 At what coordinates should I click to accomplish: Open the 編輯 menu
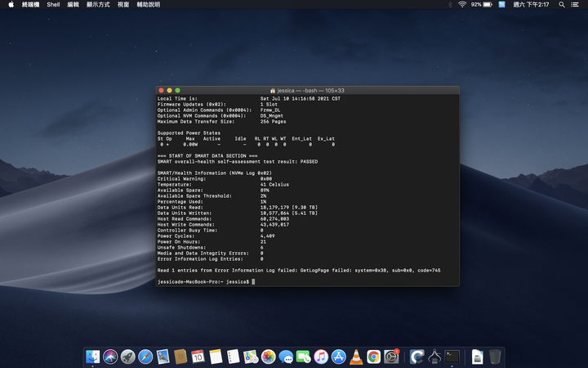pos(73,5)
